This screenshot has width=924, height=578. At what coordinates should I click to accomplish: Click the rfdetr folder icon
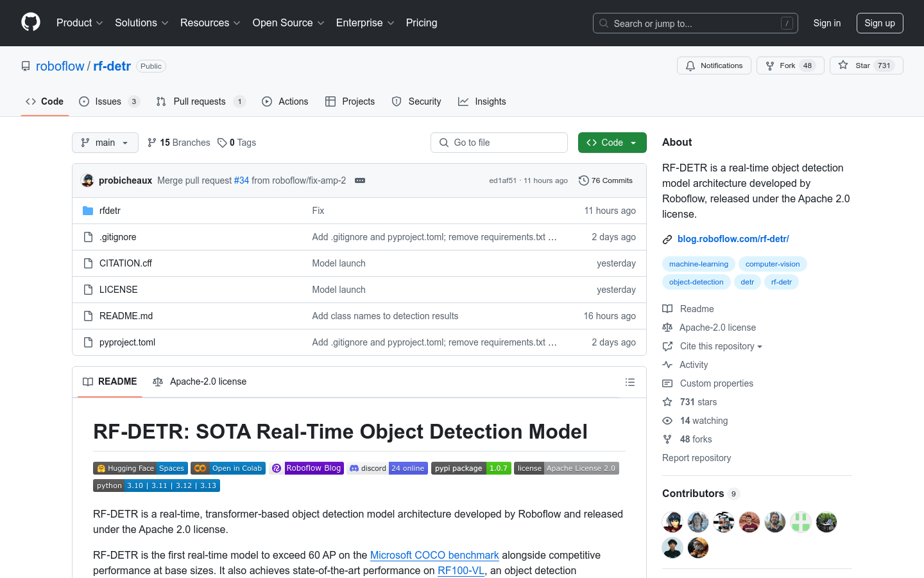88,211
